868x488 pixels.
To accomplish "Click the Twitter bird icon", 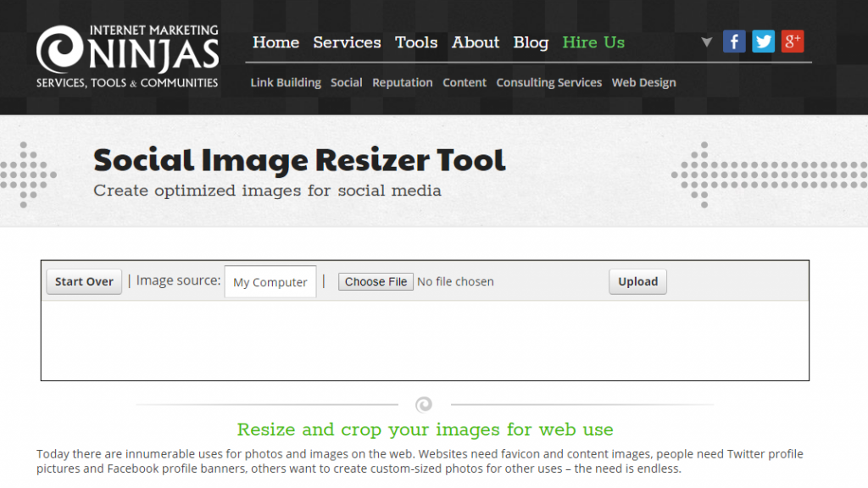I will point(763,41).
